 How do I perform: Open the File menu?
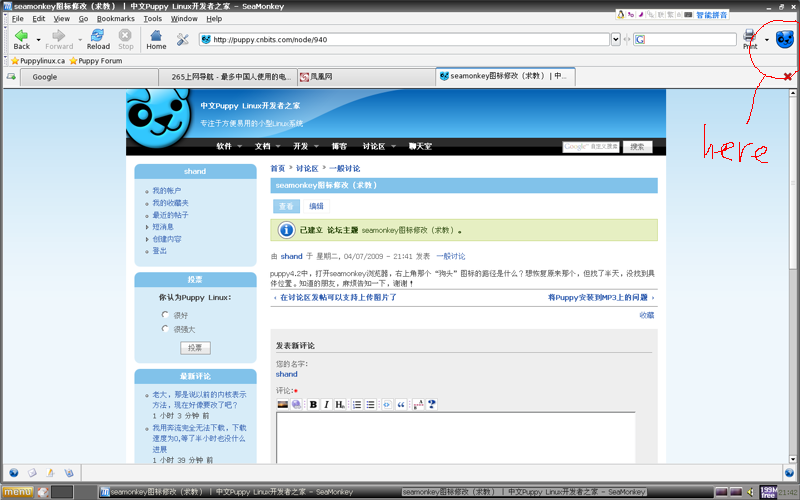click(17, 18)
